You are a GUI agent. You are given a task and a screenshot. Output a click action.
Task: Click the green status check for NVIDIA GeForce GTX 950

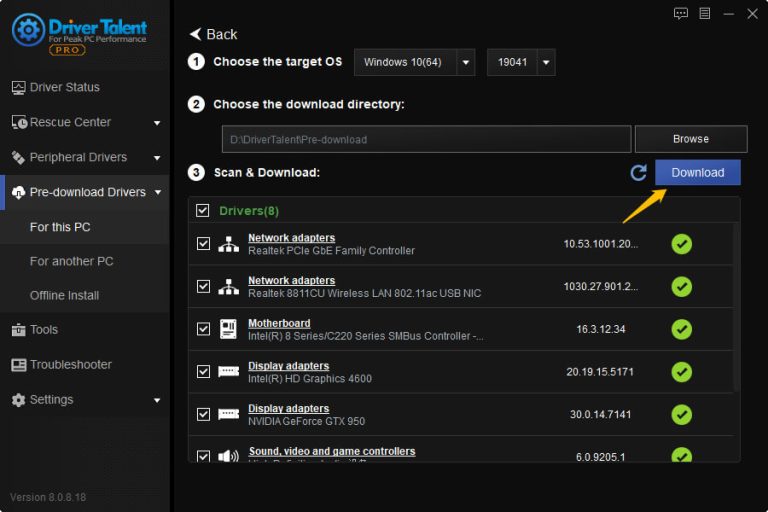(x=681, y=414)
